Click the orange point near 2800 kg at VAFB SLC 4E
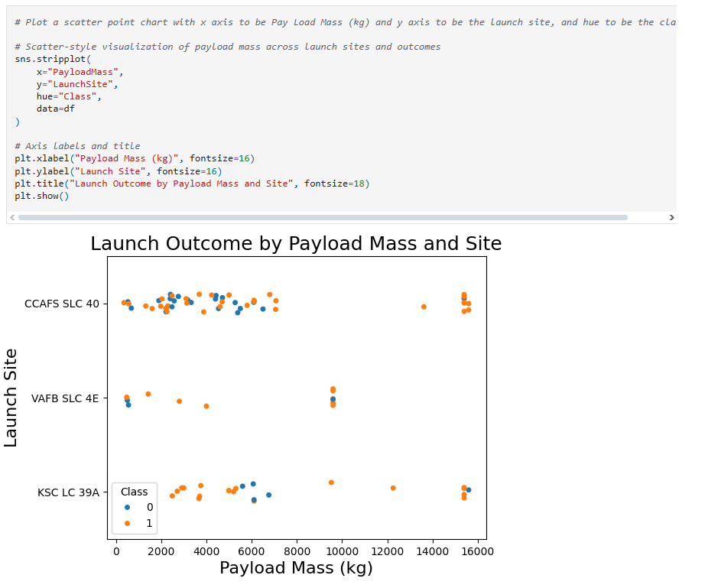708x588 pixels. point(179,401)
